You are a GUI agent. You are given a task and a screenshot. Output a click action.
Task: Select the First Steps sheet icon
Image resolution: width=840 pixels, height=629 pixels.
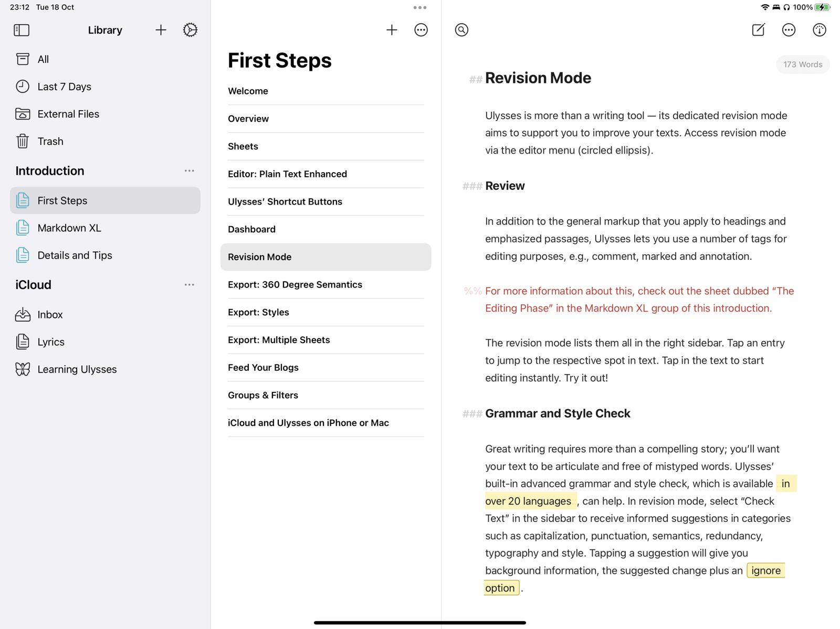(23, 200)
